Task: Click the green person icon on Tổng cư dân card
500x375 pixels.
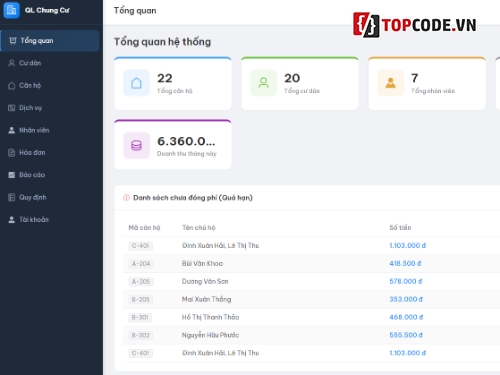Action: (263, 83)
